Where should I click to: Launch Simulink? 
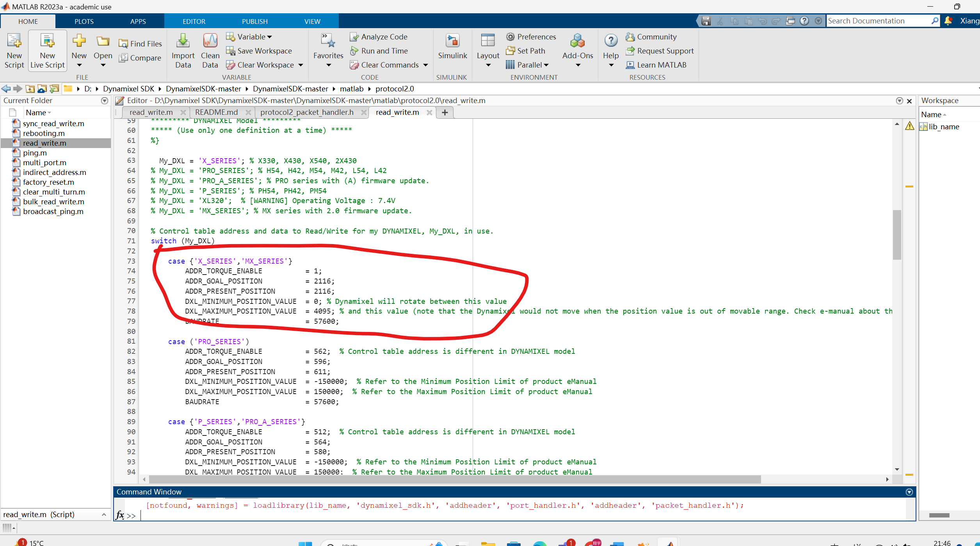pyautogui.click(x=452, y=46)
